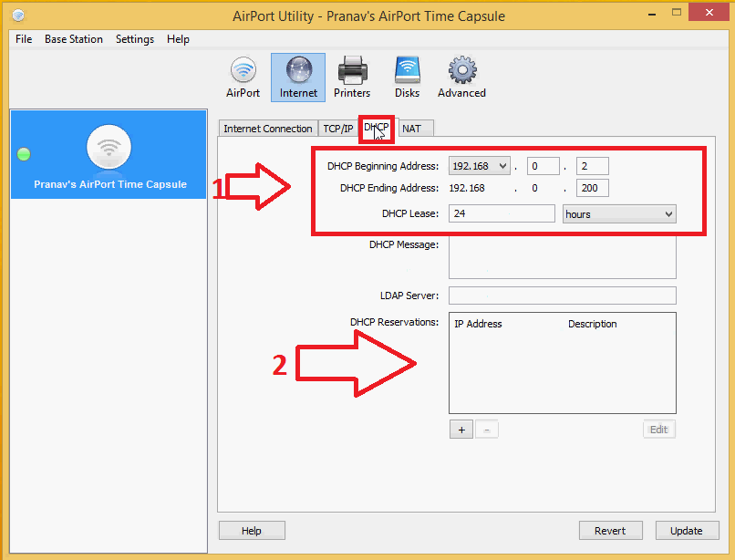Select the Internet globe icon
735x560 pixels.
coord(298,78)
